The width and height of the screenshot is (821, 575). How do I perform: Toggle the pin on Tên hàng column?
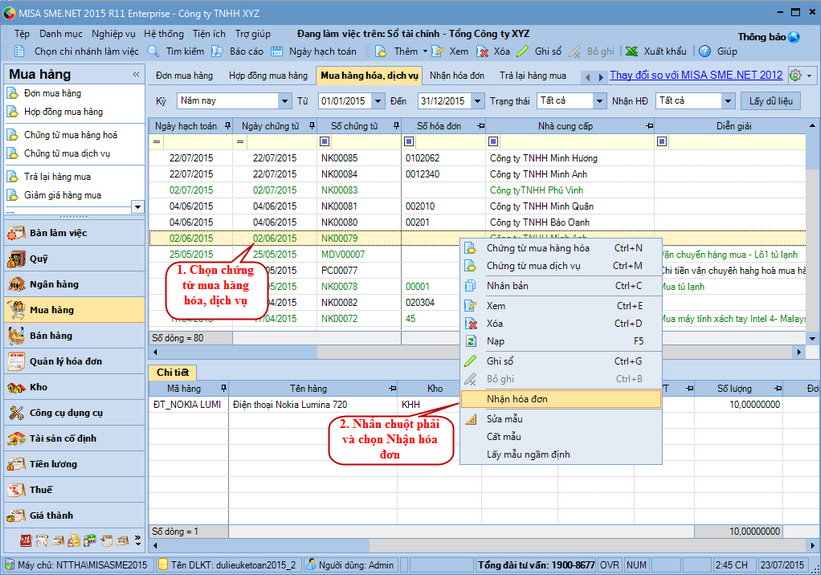point(393,388)
